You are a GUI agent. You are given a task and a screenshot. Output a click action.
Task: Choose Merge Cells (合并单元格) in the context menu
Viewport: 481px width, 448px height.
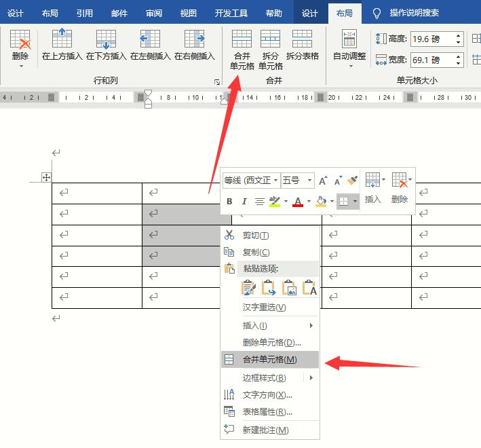click(270, 359)
